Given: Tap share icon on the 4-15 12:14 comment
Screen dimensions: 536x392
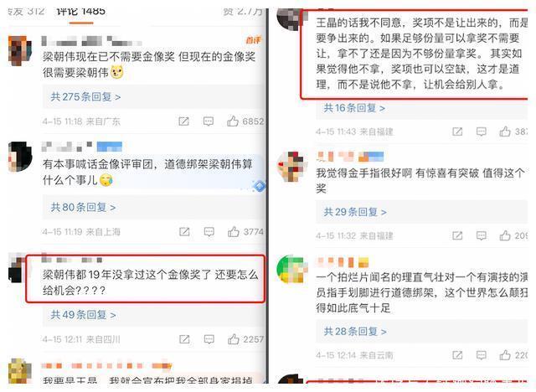Looking at the screenshot, I should [x=457, y=355].
